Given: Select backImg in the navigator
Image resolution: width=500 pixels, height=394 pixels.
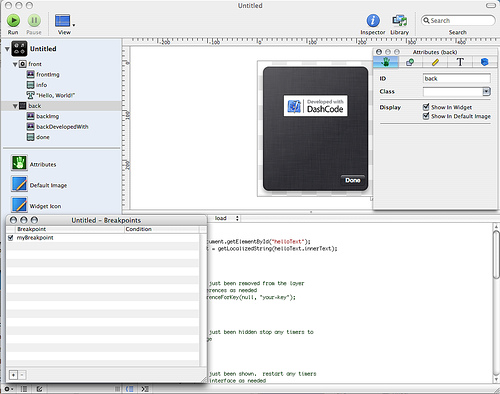Looking at the screenshot, I should [47, 116].
